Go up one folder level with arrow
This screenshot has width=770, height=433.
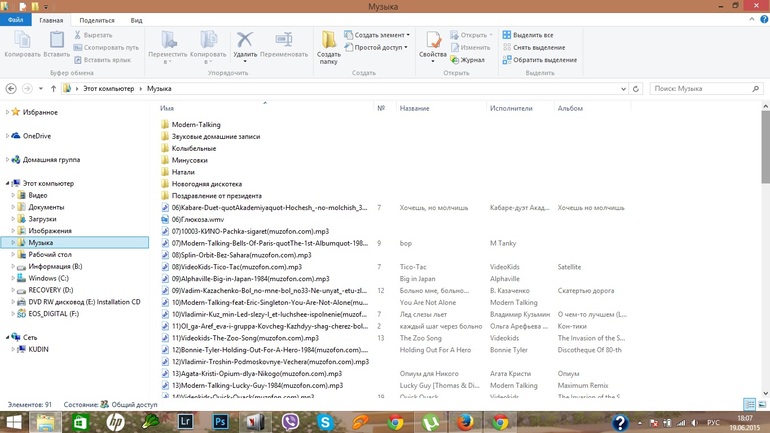53,89
